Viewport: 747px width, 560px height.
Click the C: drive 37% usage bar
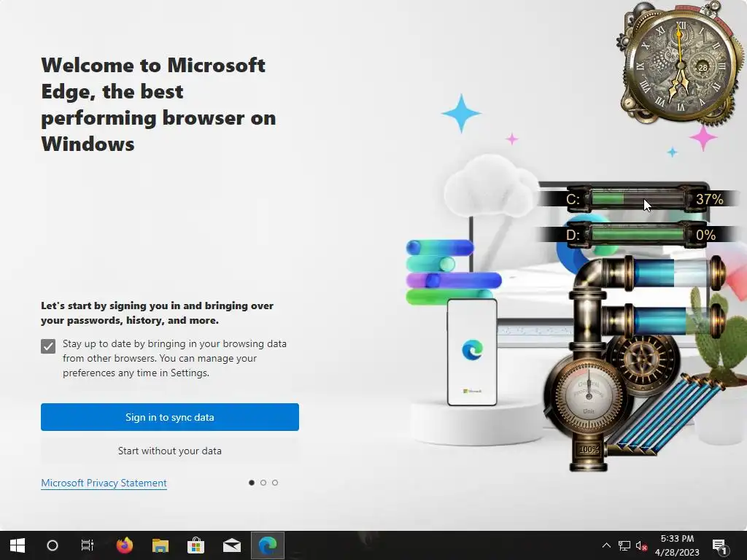638,198
